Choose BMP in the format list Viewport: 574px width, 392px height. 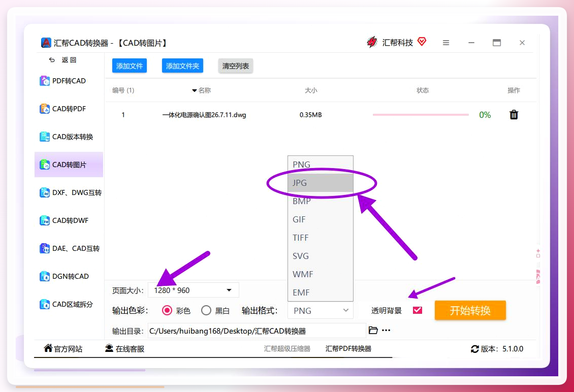click(321, 201)
